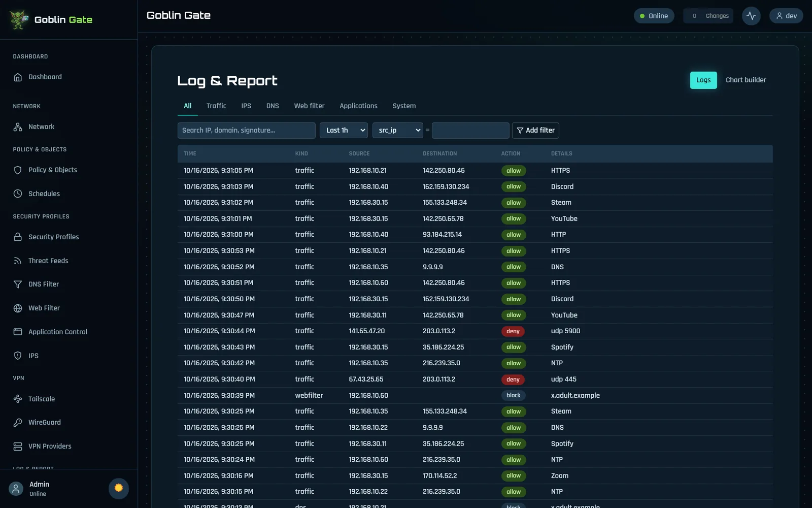Click the WireGuard key icon
Screen dimensions: 812x508
[x=18, y=423]
